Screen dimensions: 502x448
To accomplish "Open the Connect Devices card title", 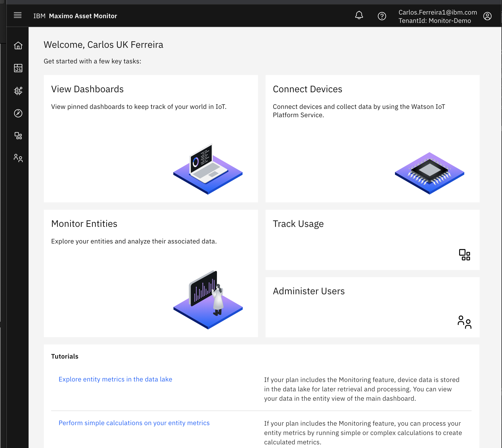I will (307, 89).
